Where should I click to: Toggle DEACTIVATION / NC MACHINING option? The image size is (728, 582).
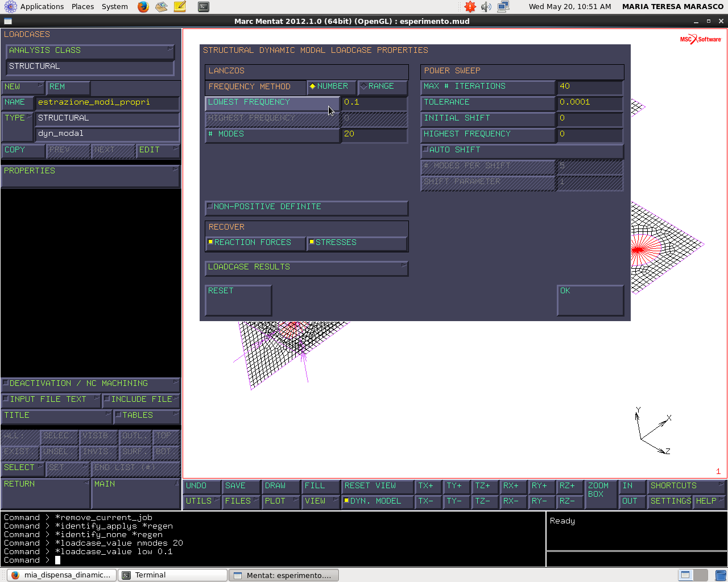(90, 384)
